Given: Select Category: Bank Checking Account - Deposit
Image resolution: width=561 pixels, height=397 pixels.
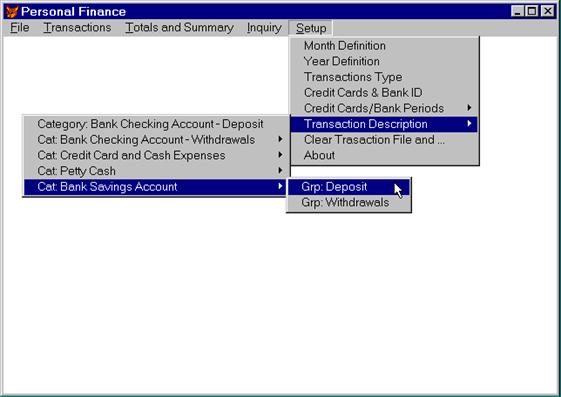Looking at the screenshot, I should (x=155, y=124).
